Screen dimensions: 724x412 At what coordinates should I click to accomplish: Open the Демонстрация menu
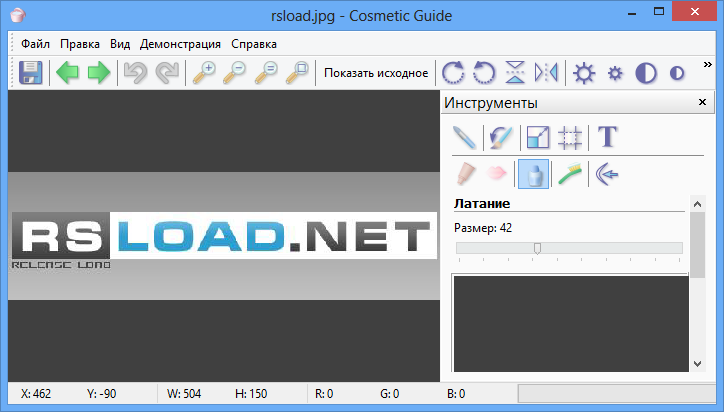coord(180,44)
